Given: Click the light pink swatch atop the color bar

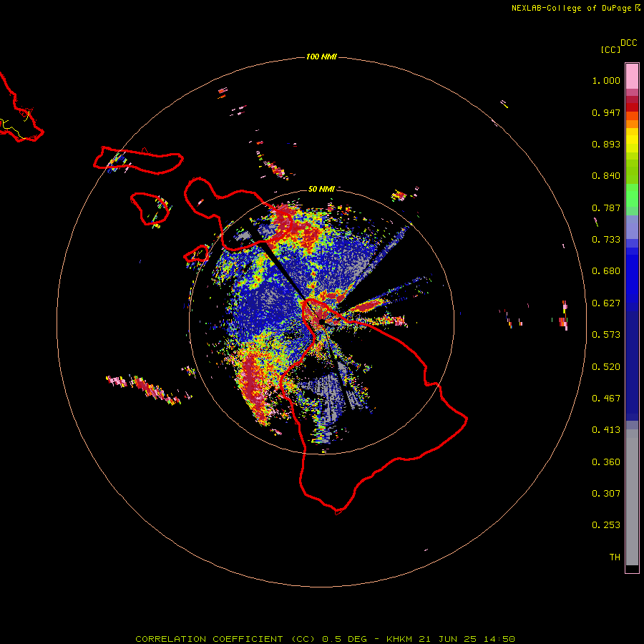Looking at the screenshot, I should coord(632,77).
